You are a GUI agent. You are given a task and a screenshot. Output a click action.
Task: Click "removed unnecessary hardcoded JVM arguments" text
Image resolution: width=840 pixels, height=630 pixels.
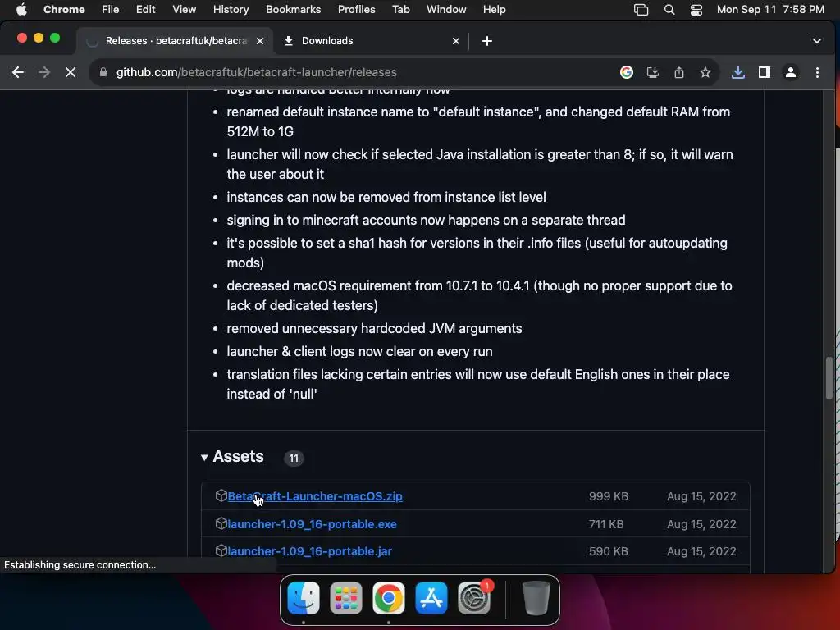pos(374,328)
